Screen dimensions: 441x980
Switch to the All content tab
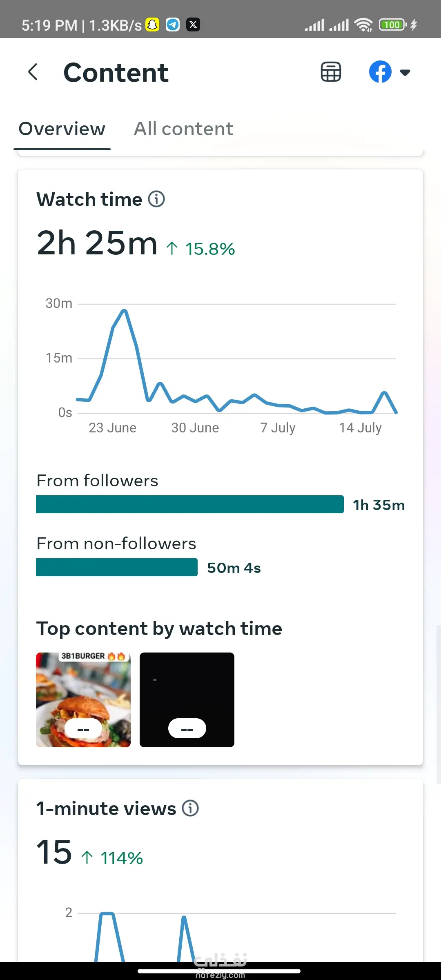pos(183,129)
